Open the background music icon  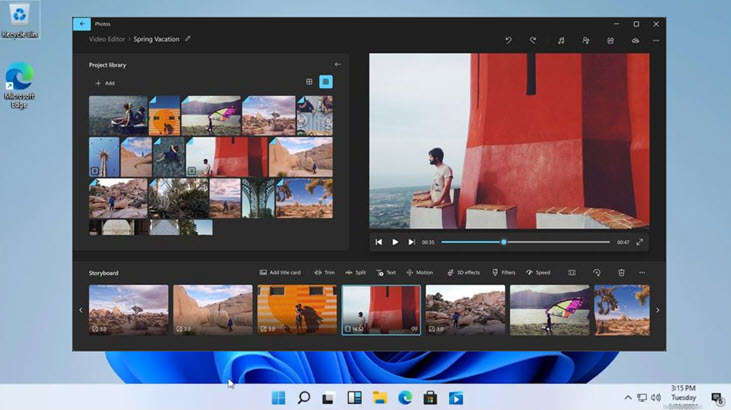(x=560, y=41)
